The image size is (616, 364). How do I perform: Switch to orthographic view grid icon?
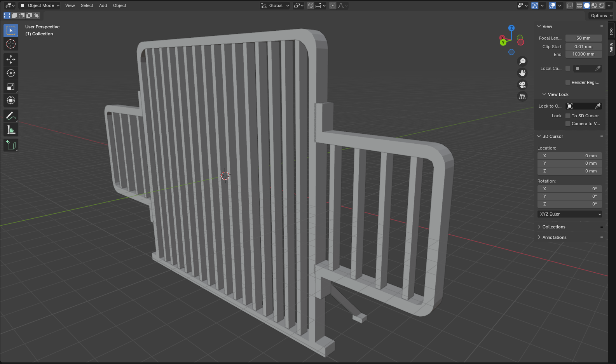(522, 96)
